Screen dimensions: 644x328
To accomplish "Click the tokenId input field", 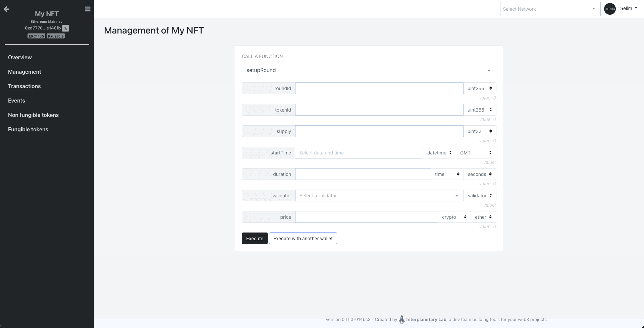I will [x=379, y=110].
